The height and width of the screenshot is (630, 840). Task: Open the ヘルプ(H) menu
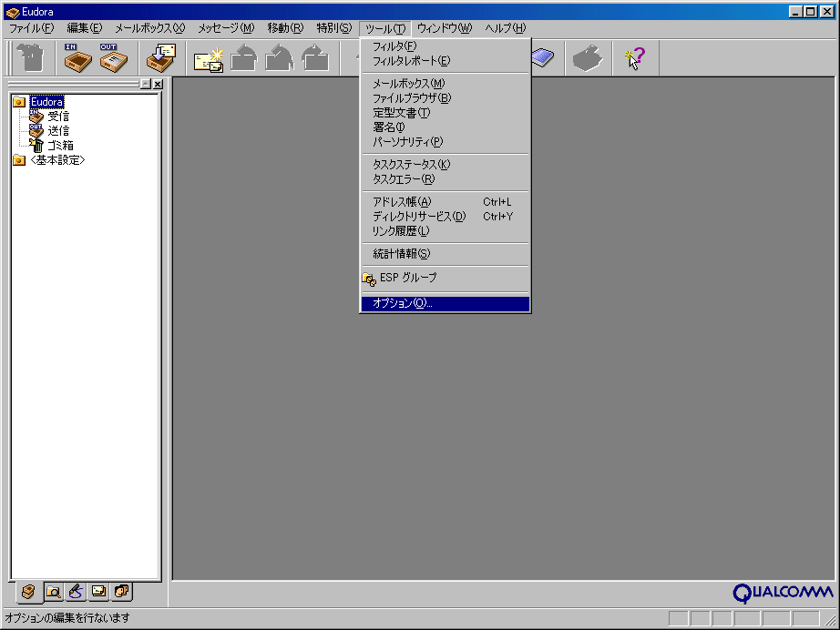pyautogui.click(x=505, y=28)
